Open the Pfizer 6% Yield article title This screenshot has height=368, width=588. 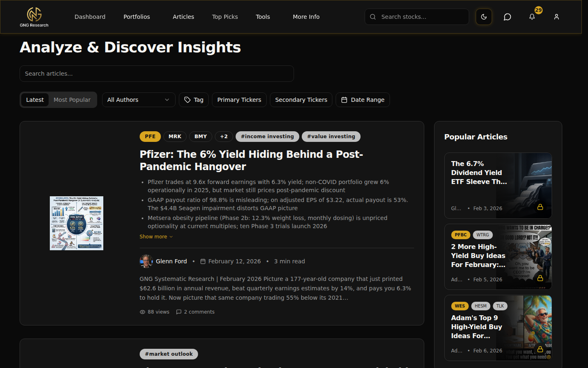(251, 160)
